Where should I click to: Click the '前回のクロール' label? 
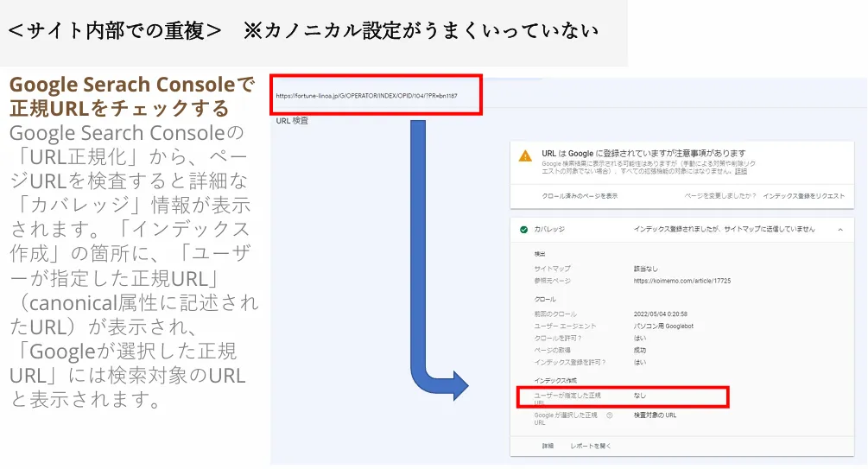pyautogui.click(x=555, y=314)
